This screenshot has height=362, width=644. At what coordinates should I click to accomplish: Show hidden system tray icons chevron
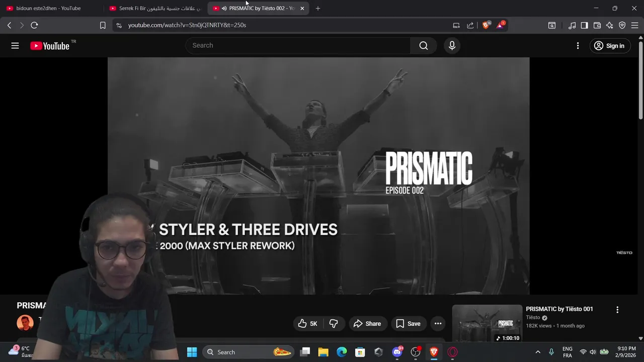coord(538,352)
